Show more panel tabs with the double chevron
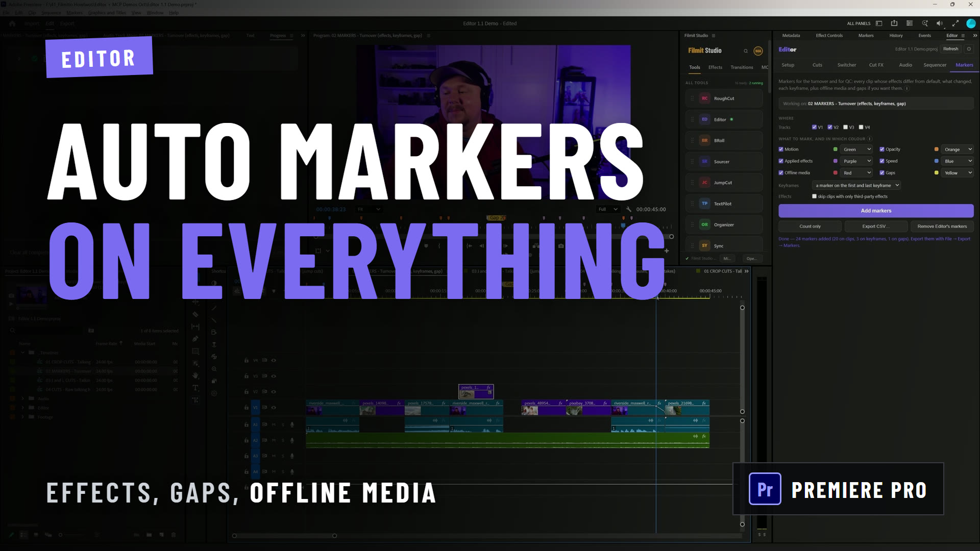 click(x=975, y=36)
